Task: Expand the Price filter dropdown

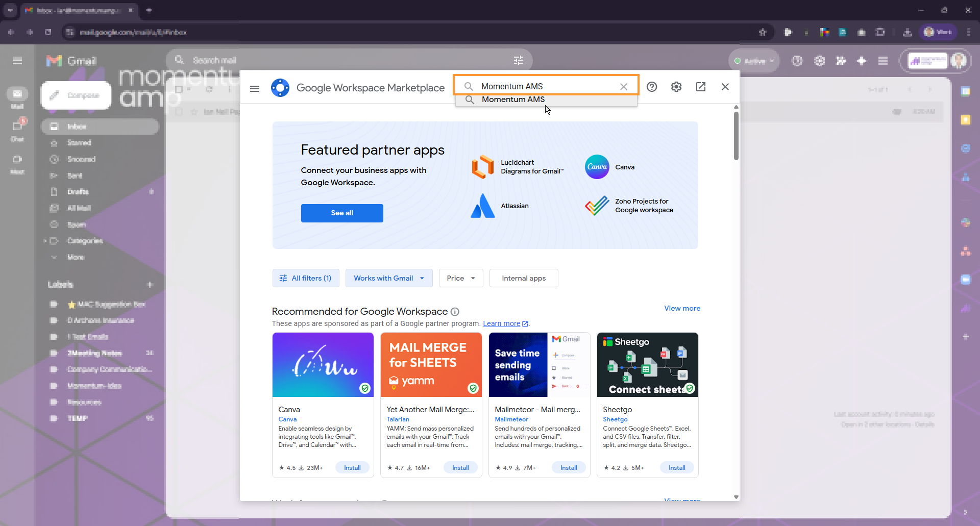Action: click(461, 278)
